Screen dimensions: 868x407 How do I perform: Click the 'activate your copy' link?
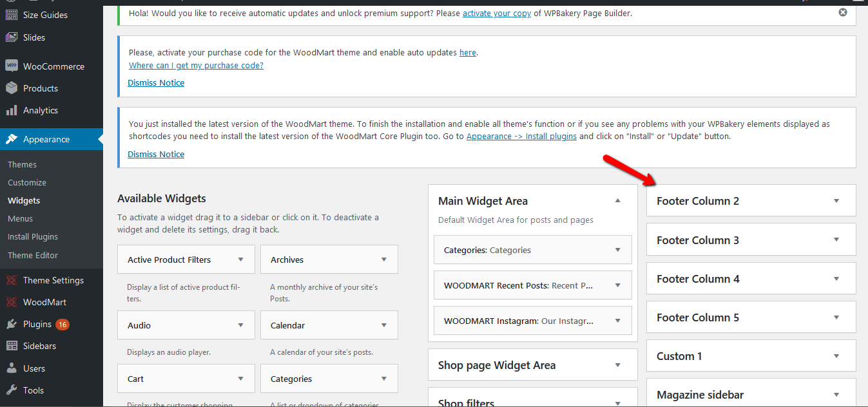(497, 13)
